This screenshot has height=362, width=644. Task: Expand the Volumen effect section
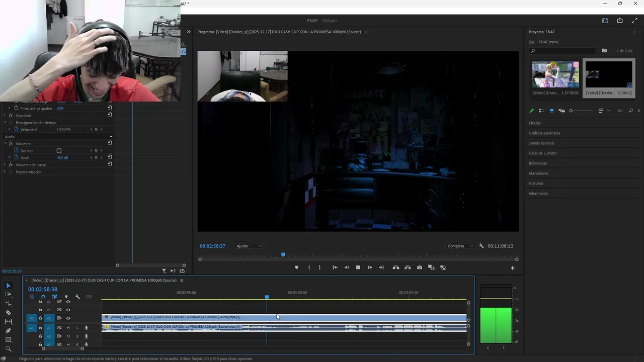pyautogui.click(x=5, y=144)
